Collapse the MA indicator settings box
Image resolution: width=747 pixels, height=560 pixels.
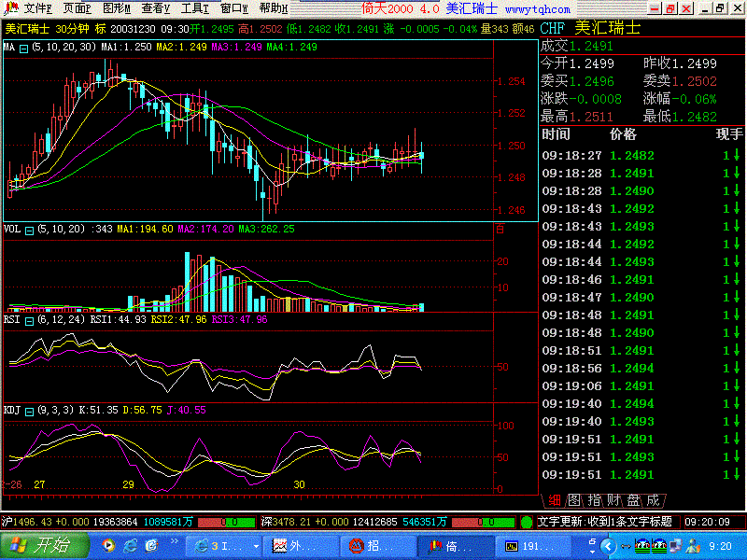point(23,49)
